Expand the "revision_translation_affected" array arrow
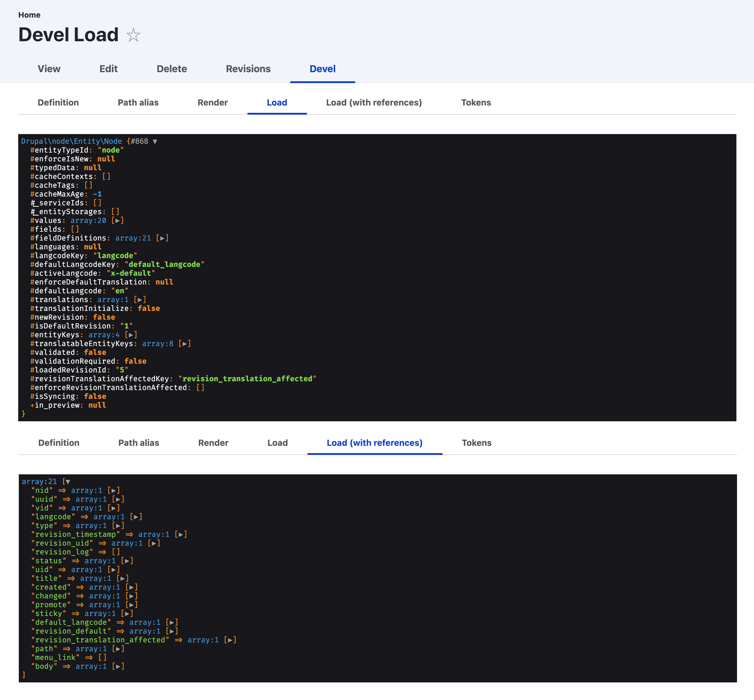754x700 pixels. coord(230,640)
